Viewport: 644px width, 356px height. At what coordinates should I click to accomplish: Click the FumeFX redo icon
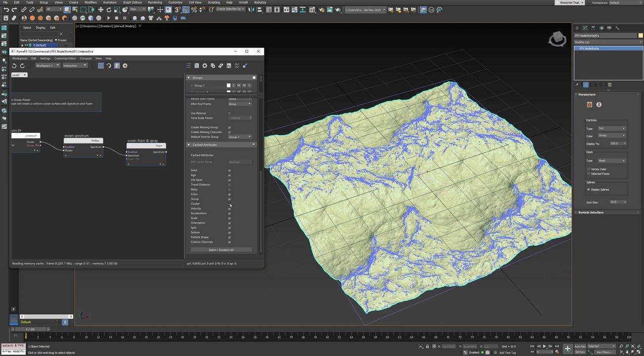click(22, 65)
